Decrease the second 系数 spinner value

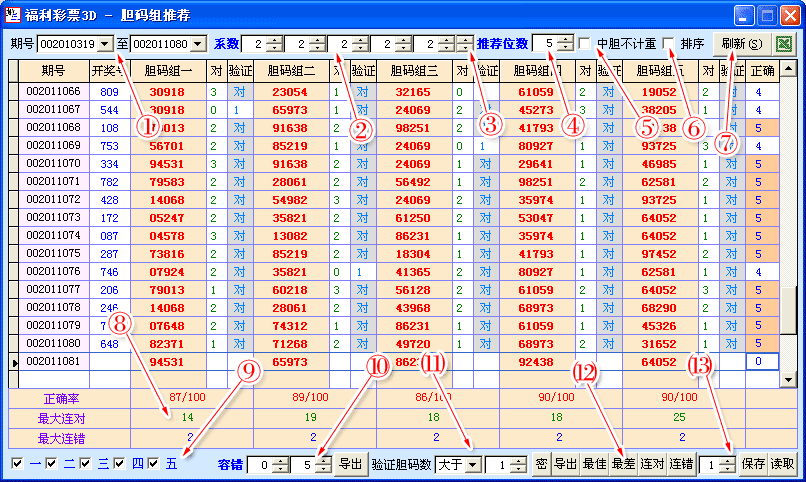(318, 48)
